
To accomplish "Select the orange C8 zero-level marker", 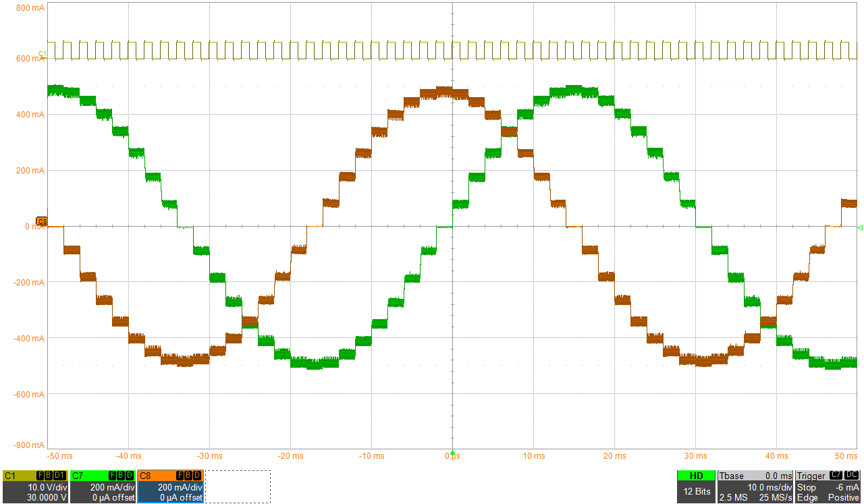I will (42, 221).
